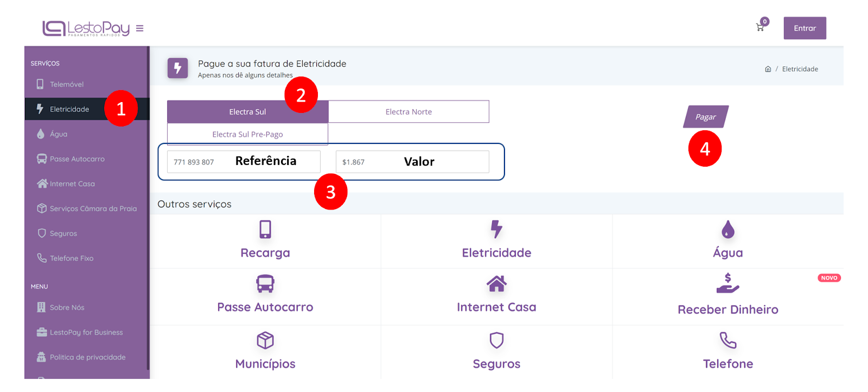Toggle the hamburger menu beside the logo
868x392 pixels.
[139, 28]
